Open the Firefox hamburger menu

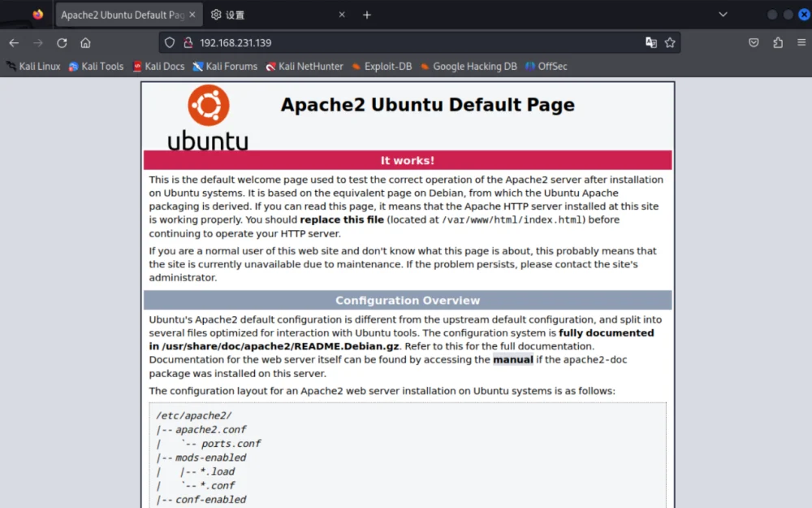click(801, 43)
